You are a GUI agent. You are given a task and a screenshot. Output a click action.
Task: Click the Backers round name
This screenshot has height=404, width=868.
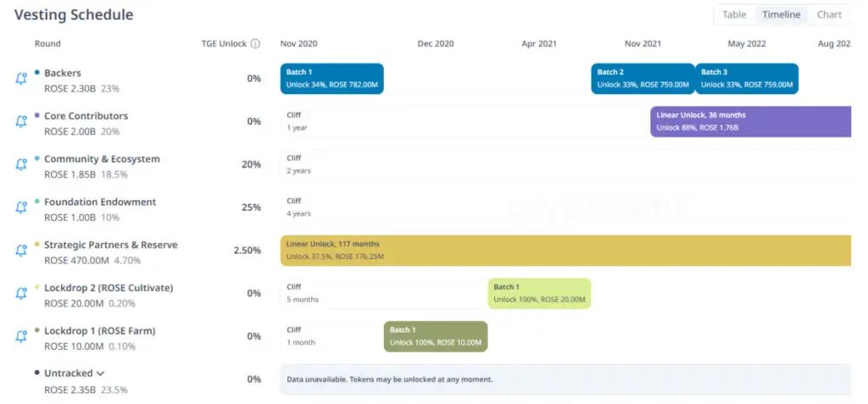63,73
